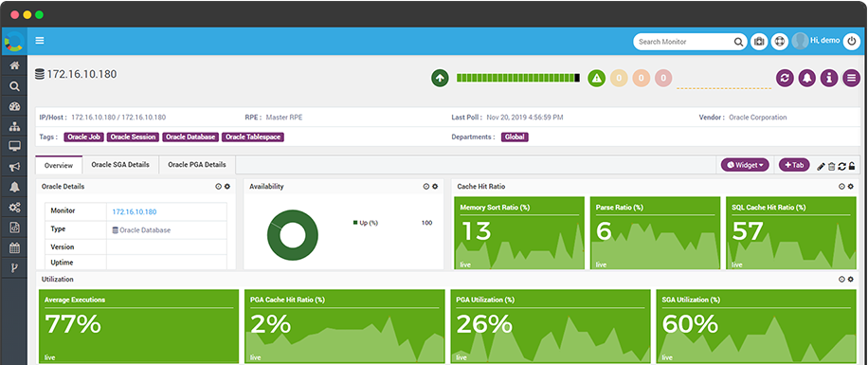868x365 pixels.
Task: Click the +Tab button
Action: pos(794,165)
